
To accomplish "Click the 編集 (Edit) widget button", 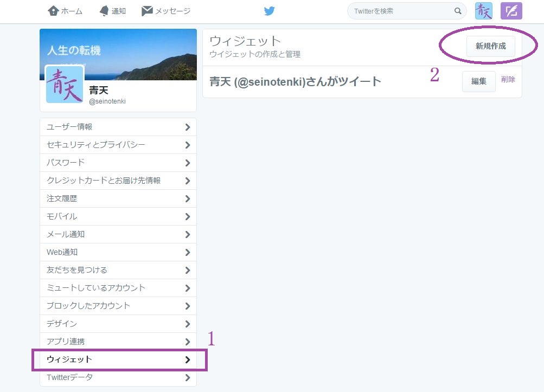I will coord(478,81).
